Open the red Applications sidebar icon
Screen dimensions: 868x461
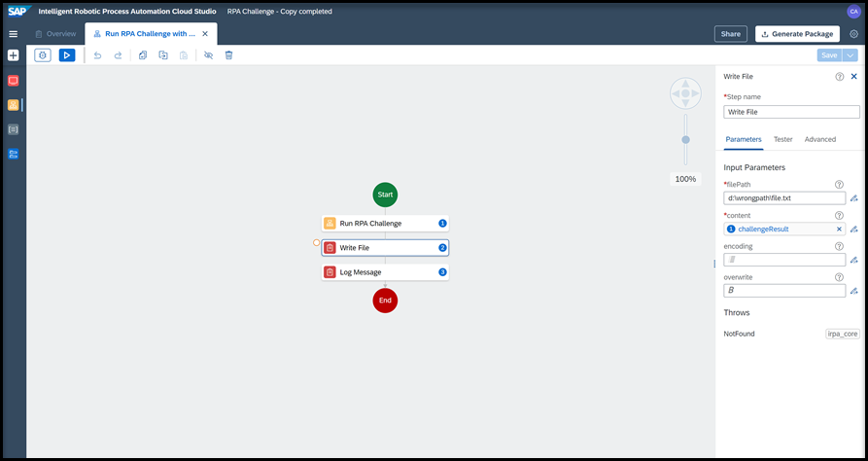(14, 81)
